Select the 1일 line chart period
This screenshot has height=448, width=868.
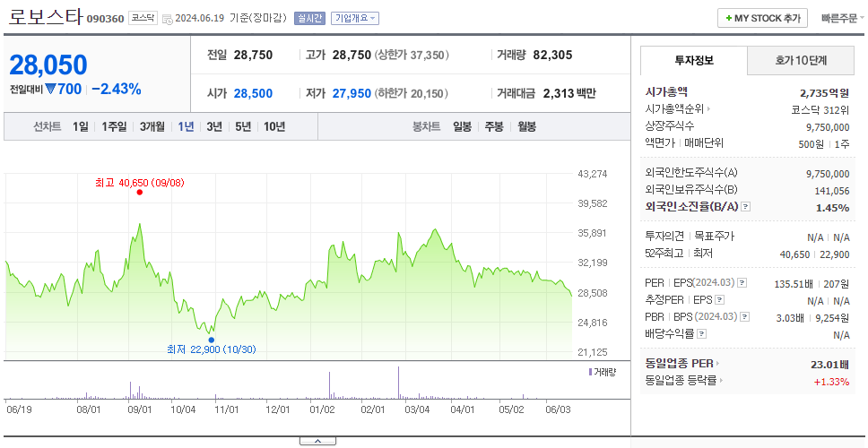81,126
